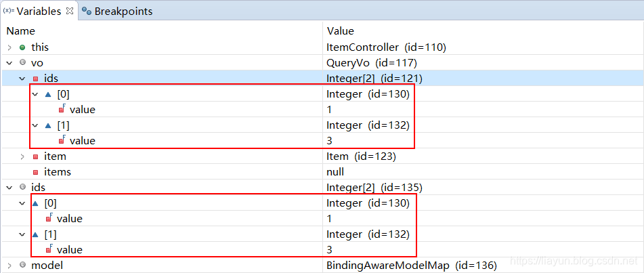The height and width of the screenshot is (273, 644).
Task: Collapse the local 'ids' variable
Action: tap(10, 188)
